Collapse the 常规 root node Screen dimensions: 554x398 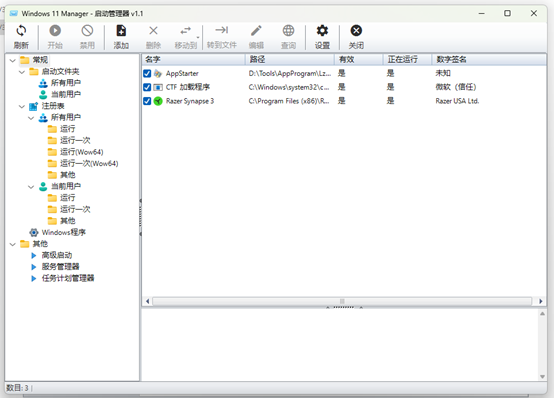pyautogui.click(x=13, y=60)
